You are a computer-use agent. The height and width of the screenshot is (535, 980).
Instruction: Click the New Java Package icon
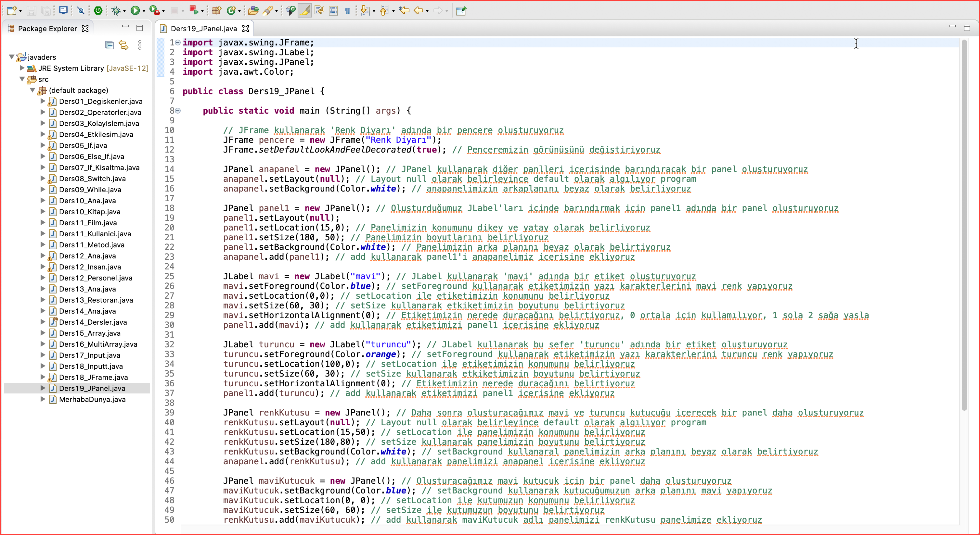217,11
